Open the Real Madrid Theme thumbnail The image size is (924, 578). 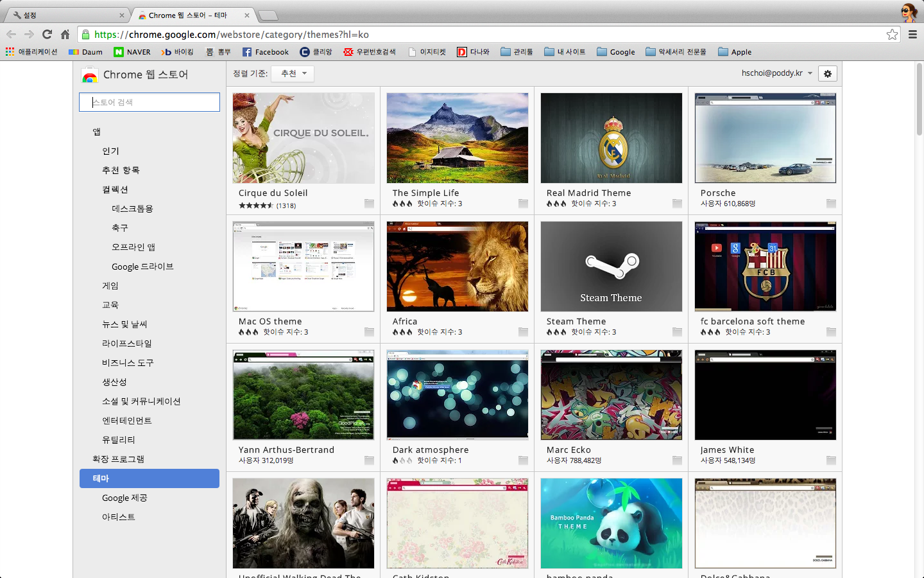pos(612,138)
